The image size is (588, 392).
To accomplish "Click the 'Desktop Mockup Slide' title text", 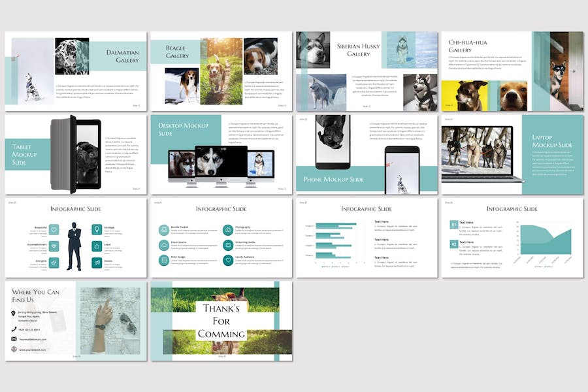I will [183, 129].
